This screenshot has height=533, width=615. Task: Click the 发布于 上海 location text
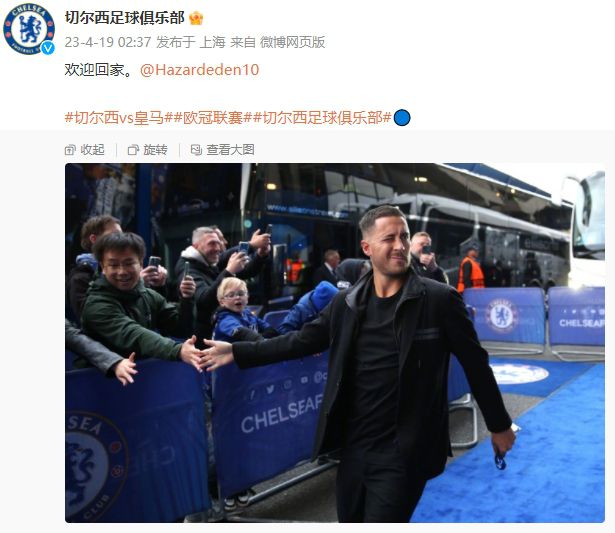[x=191, y=42]
